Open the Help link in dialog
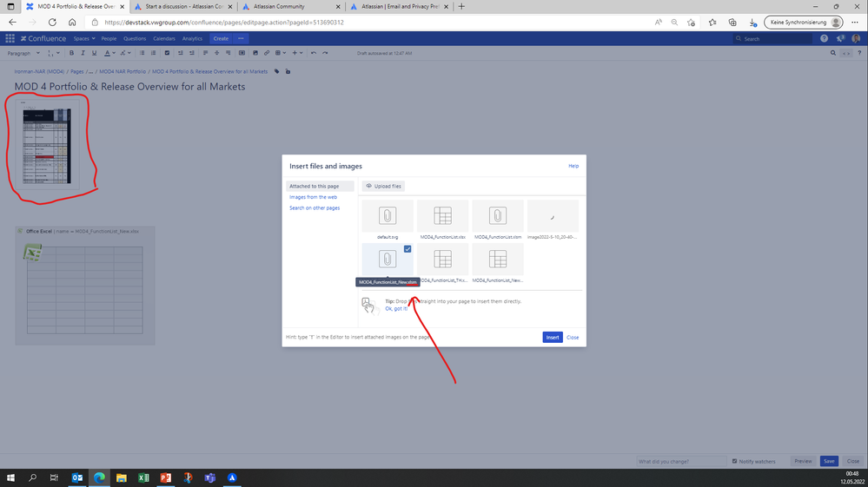 coord(573,166)
